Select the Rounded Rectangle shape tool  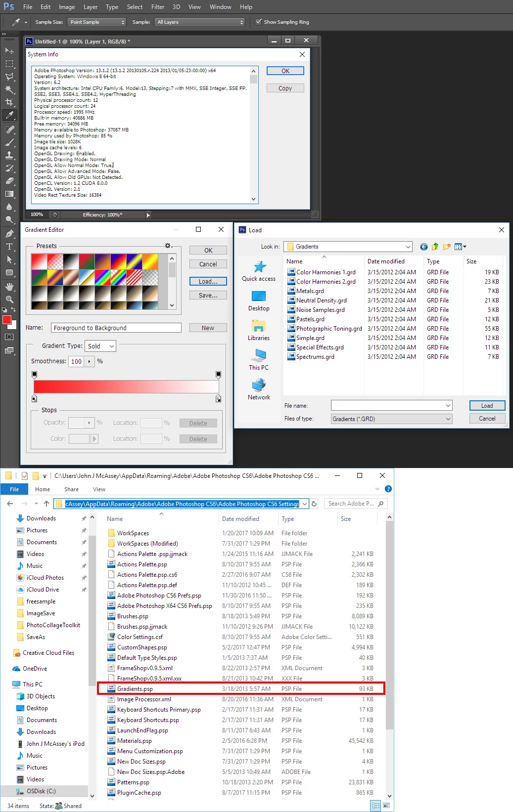tap(9, 272)
